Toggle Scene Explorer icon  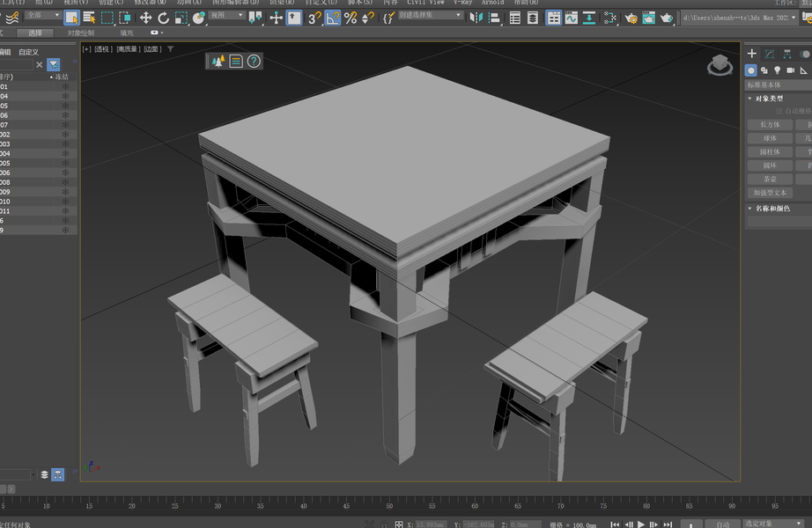point(514,18)
